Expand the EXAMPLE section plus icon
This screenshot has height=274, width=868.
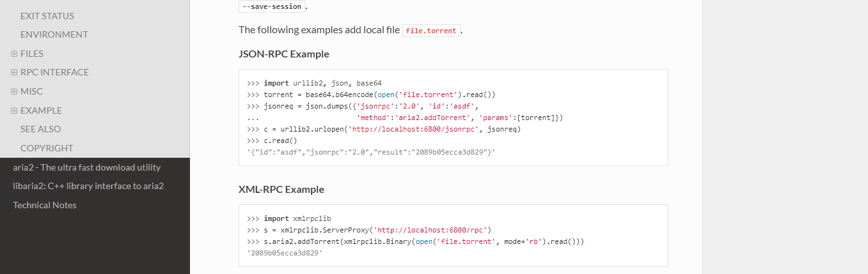pyautogui.click(x=14, y=110)
